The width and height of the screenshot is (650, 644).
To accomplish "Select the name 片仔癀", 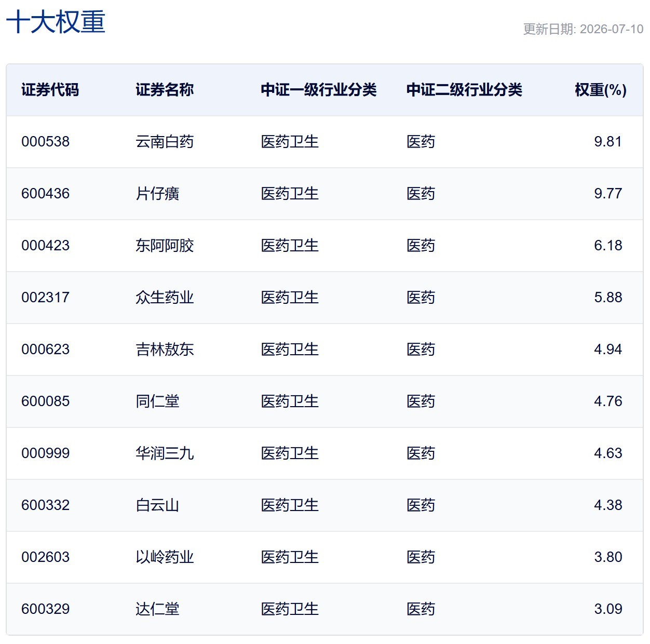I will [157, 194].
